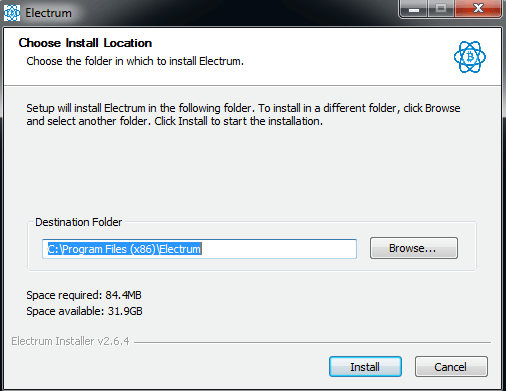Click the 'Choose the folder in which' subtitle
Image resolution: width=506 pixels, height=391 pixels.
pos(135,61)
